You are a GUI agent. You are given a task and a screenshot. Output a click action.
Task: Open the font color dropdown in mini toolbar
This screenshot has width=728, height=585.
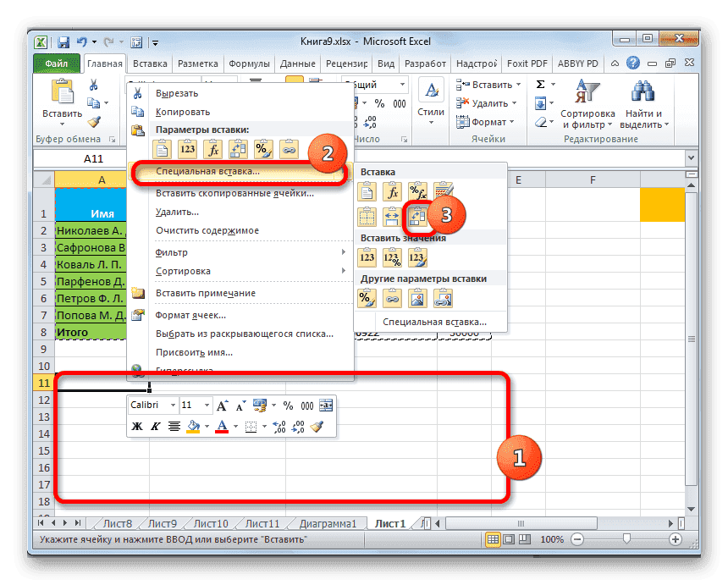click(235, 425)
